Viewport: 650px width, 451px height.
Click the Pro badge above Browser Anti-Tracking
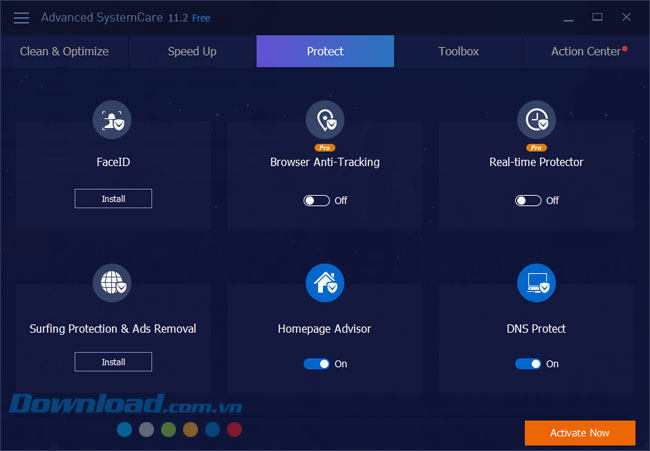point(325,148)
